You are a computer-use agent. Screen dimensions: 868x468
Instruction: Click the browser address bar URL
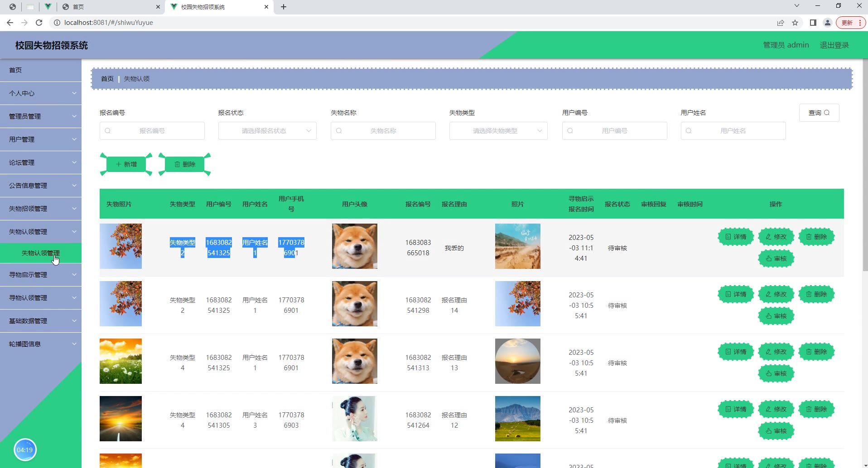109,23
